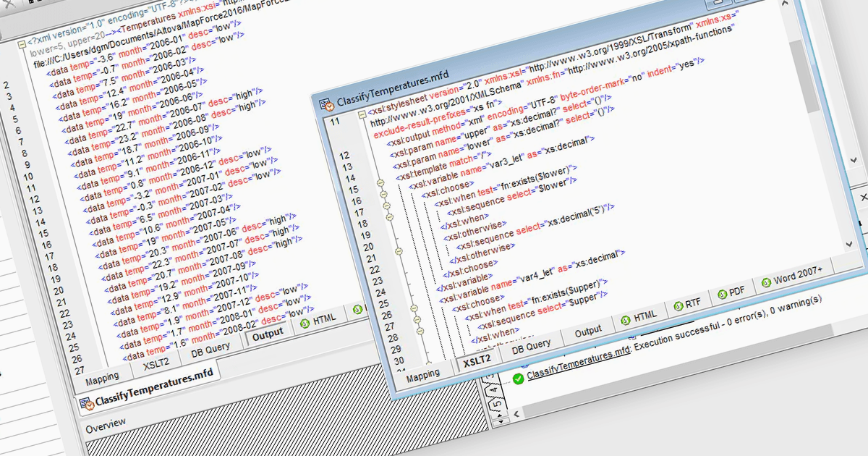The width and height of the screenshot is (868, 456).
Task: Collapse the xsl:when fn:exists($lower) node
Action: (x=389, y=216)
